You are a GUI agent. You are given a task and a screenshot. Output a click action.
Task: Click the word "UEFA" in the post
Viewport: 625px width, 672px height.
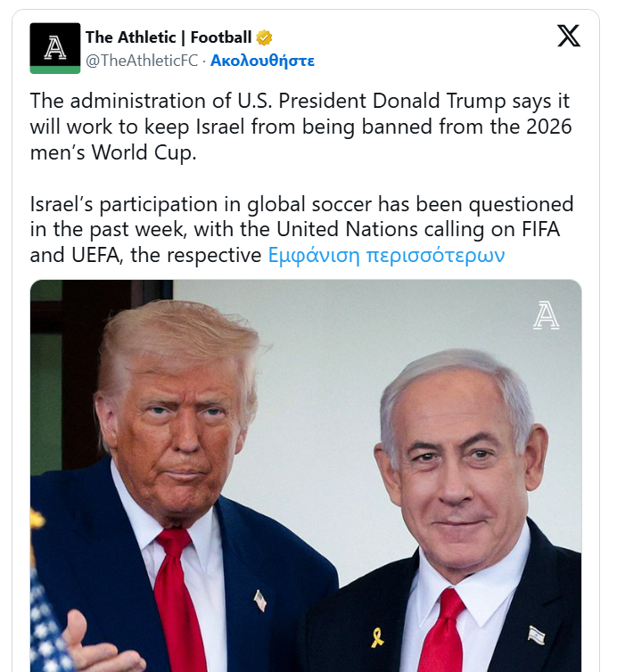click(95, 256)
